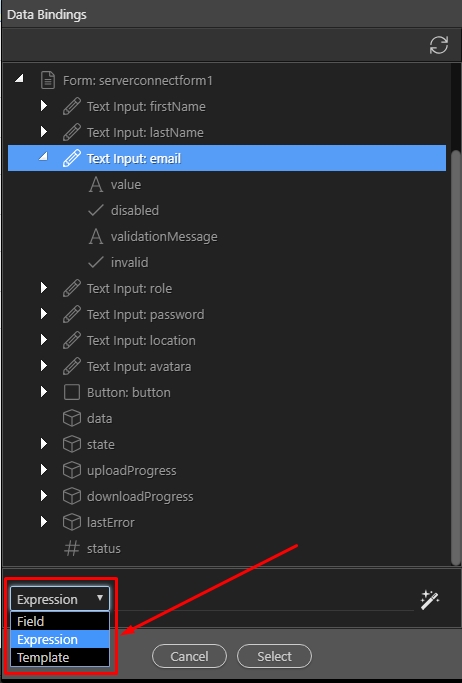The image size is (462, 683).
Task: Choose Template from the dropdown list
Action: pos(60,657)
